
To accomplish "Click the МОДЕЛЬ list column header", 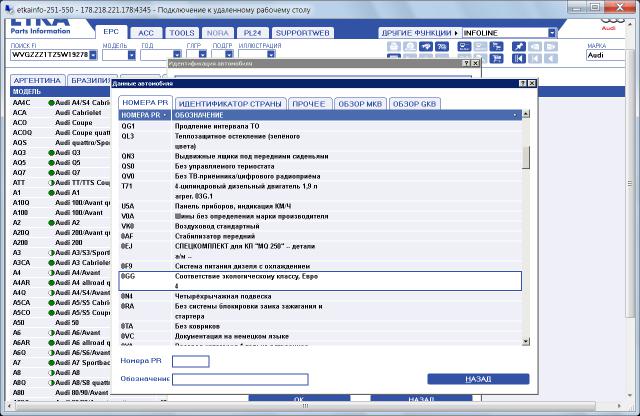I will point(60,92).
